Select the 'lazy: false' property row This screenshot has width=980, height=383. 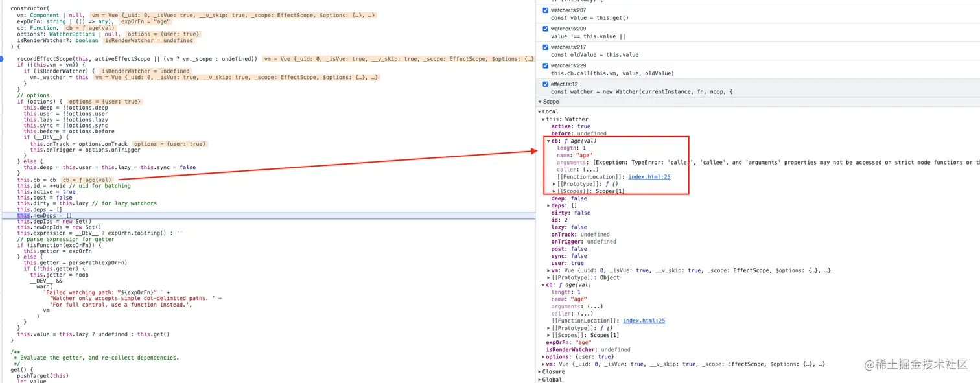pos(569,227)
